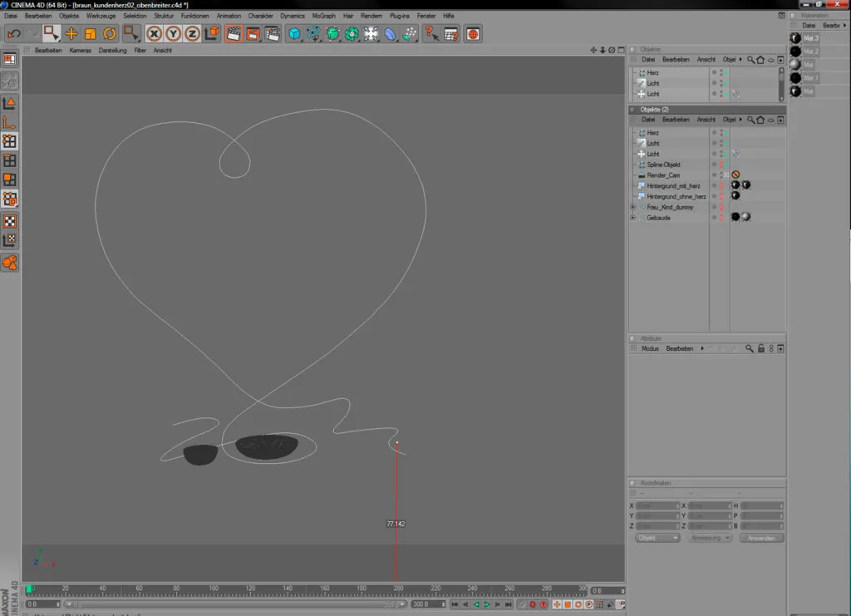Click the red record keyframe button

(533, 604)
